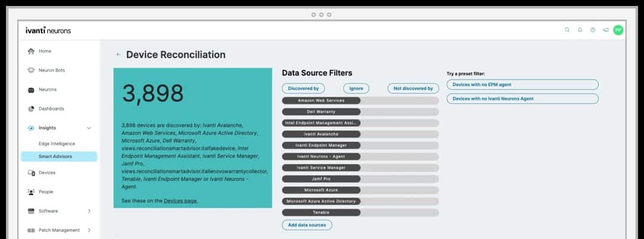
Task: Click the help question mark icon
Action: (x=593, y=30)
